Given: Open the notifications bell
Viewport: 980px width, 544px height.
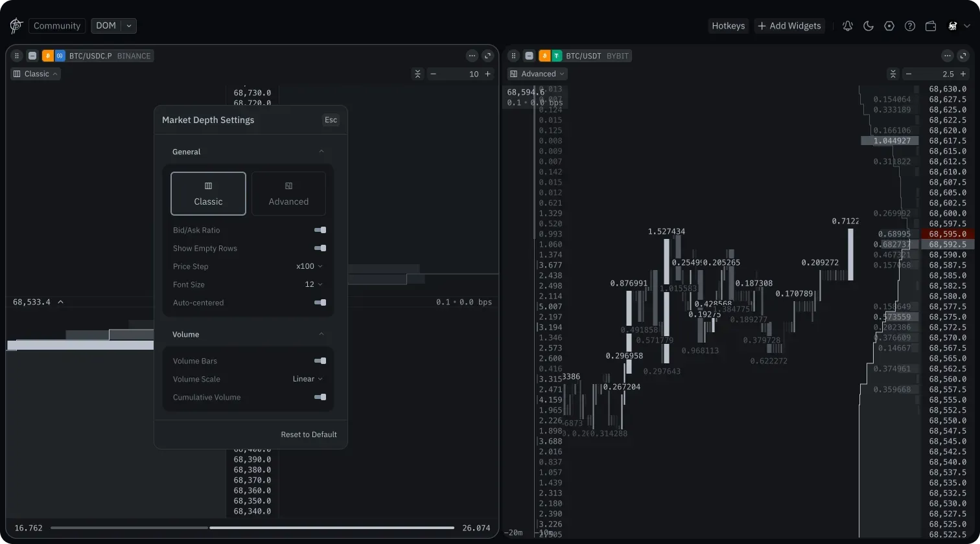Looking at the screenshot, I should point(847,26).
